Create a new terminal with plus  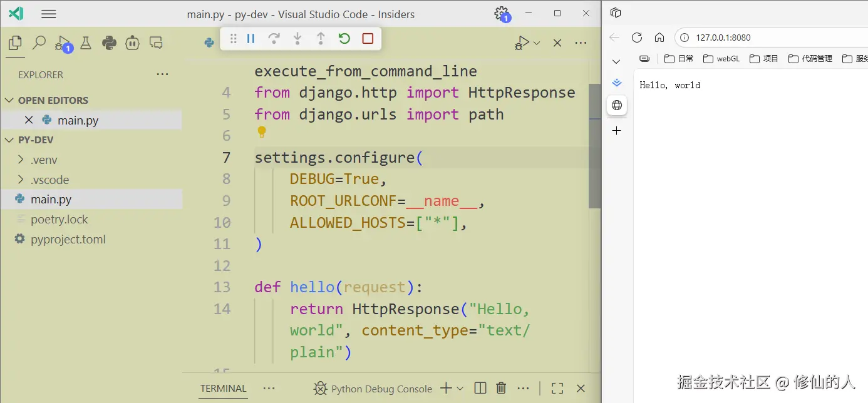click(x=446, y=389)
